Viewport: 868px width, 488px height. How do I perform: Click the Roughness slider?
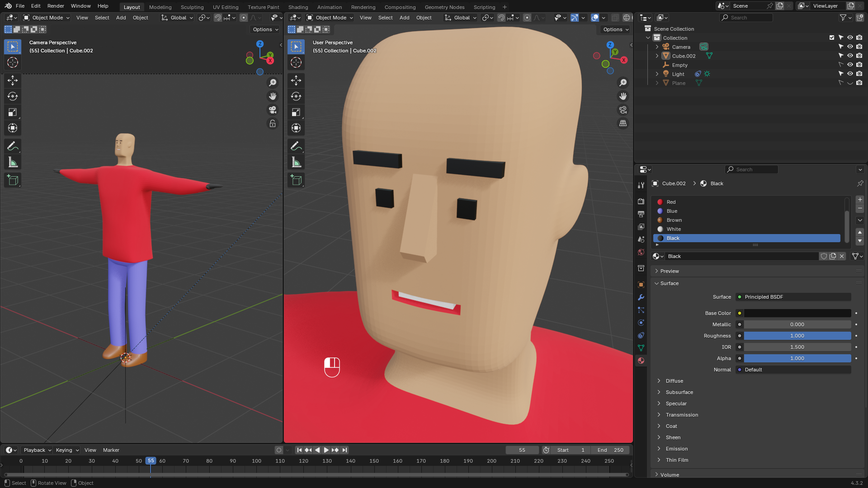click(797, 336)
